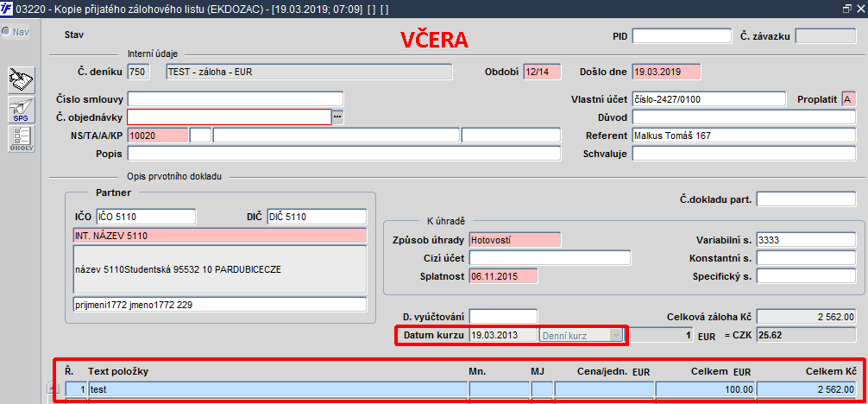Click the NS field showing 10020

click(158, 136)
